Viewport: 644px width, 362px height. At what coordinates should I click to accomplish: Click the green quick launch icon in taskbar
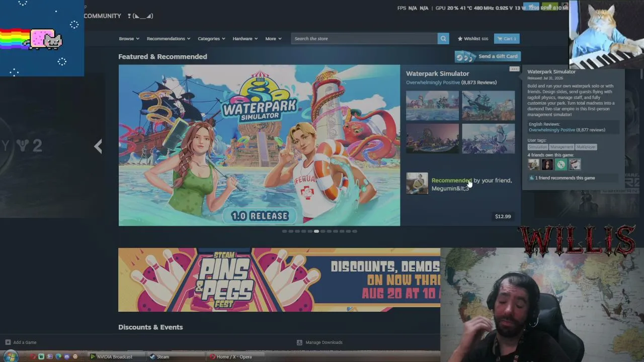[x=42, y=357]
